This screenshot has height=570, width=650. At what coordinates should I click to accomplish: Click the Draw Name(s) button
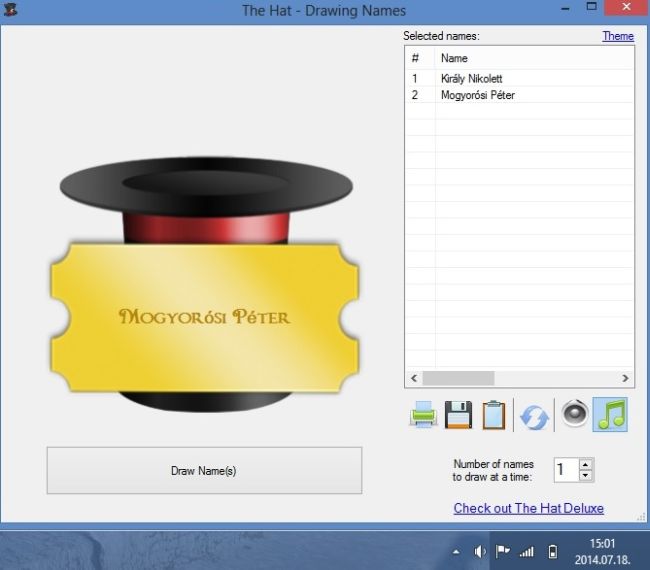point(204,471)
